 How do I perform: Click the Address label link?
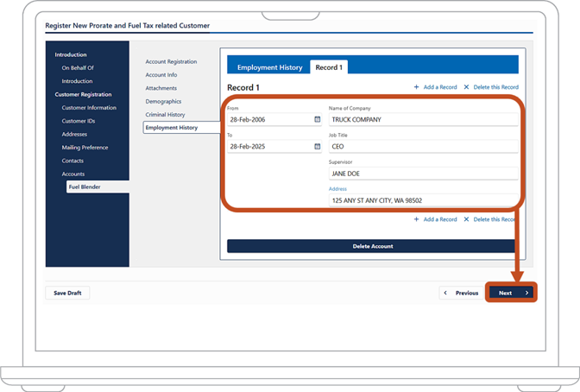point(337,189)
